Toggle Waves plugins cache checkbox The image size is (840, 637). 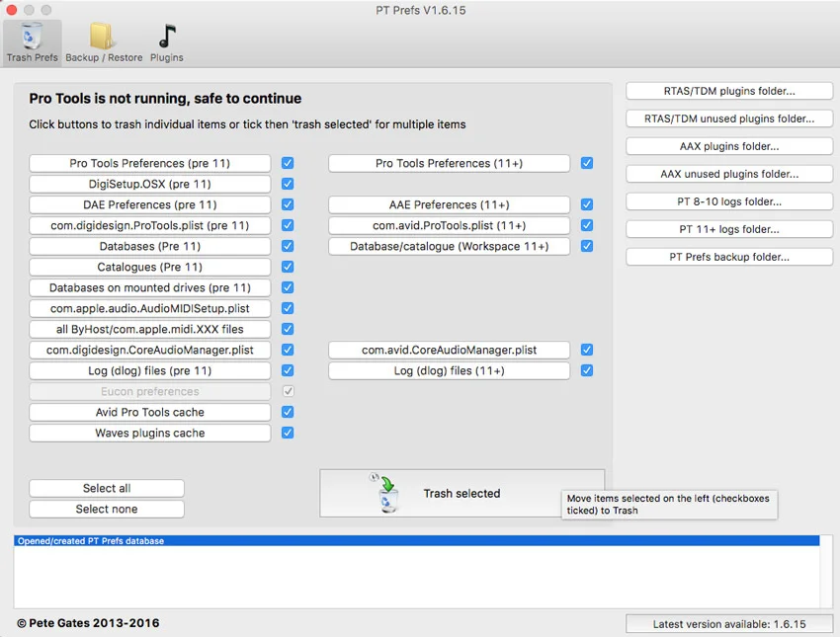point(288,433)
